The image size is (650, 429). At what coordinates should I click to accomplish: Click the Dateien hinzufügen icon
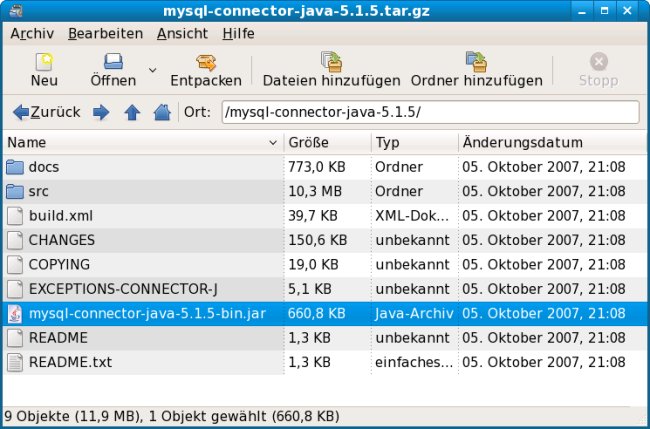click(x=330, y=62)
